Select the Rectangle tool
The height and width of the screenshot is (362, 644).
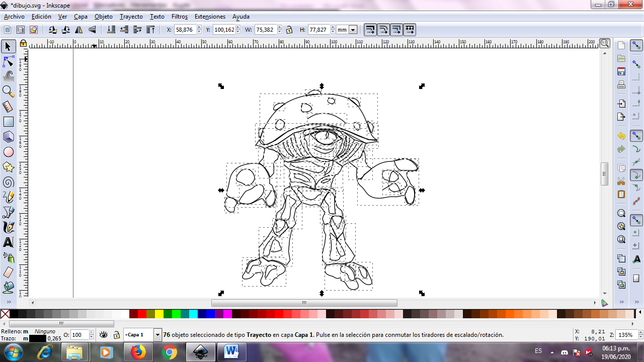coord(8,122)
